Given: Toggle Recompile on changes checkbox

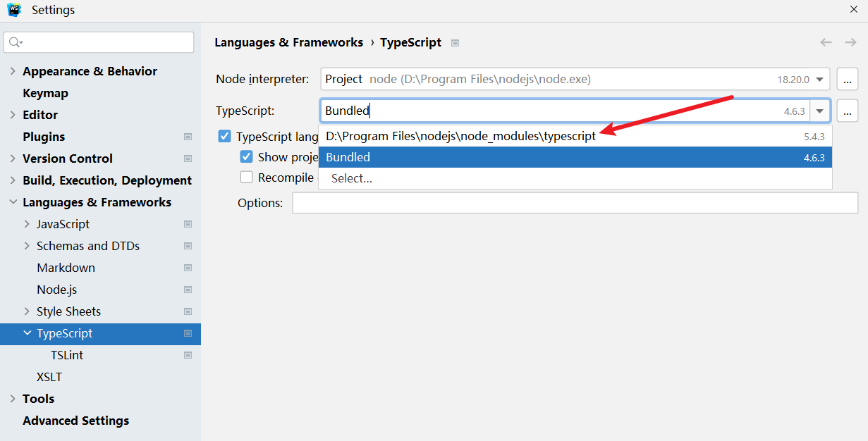Looking at the screenshot, I should pos(246,178).
